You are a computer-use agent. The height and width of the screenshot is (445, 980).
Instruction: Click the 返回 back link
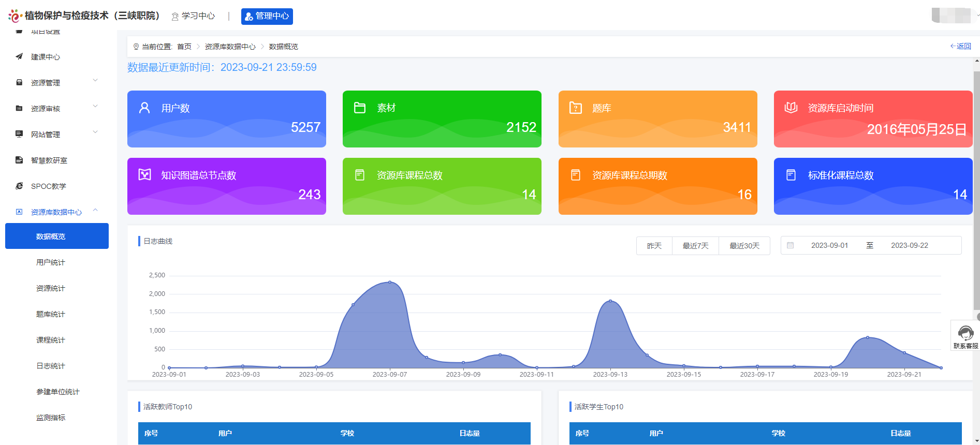[x=960, y=46]
